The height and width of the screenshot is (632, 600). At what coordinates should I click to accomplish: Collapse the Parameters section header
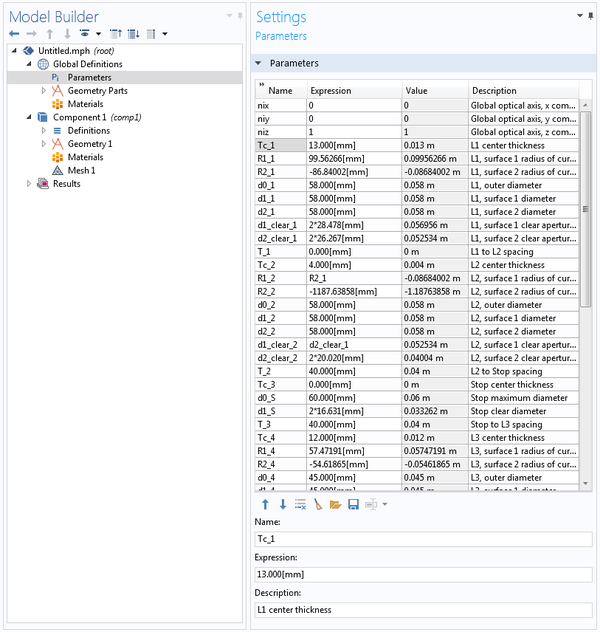click(x=258, y=63)
